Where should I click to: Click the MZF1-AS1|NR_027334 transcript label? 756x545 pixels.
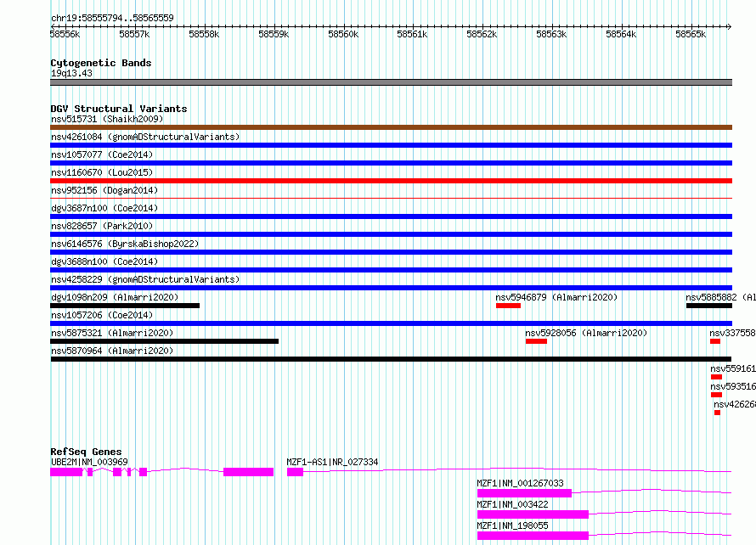click(332, 462)
